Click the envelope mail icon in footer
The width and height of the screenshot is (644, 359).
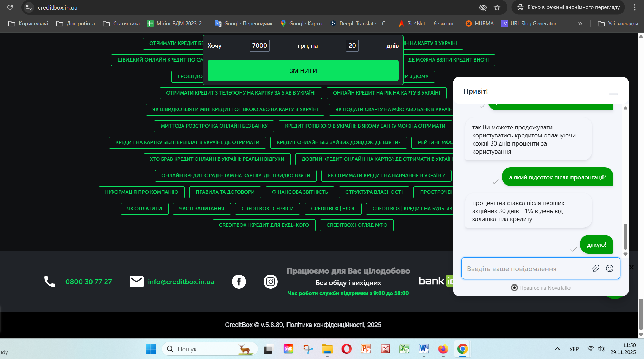click(x=137, y=282)
